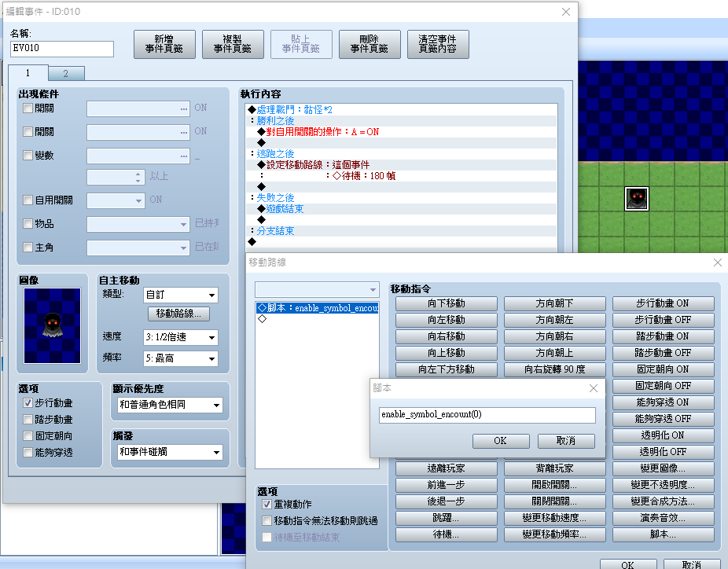Click the 向左下方移動 move command
The image size is (728, 569).
tap(447, 369)
